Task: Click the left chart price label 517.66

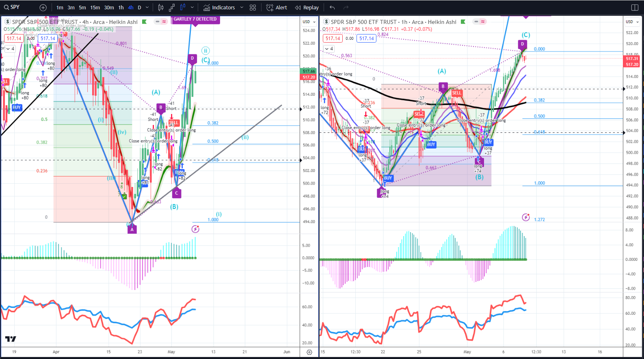Action: tap(309, 71)
